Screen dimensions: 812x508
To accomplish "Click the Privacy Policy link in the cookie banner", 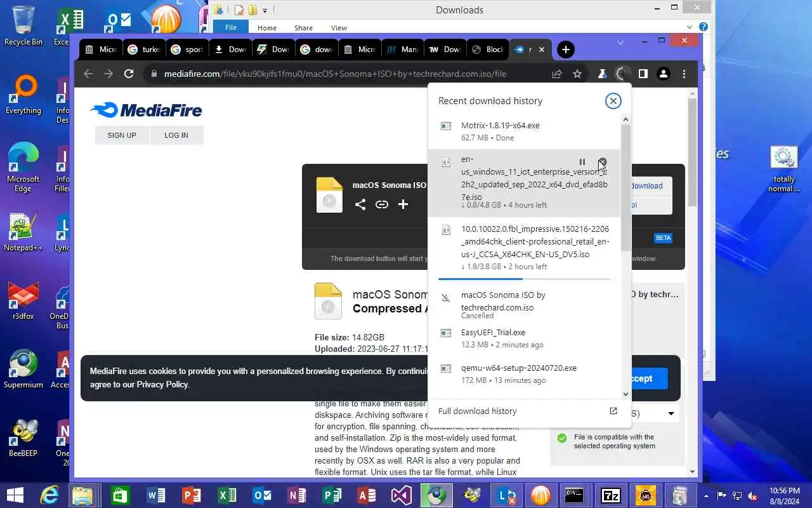I will [x=162, y=384].
